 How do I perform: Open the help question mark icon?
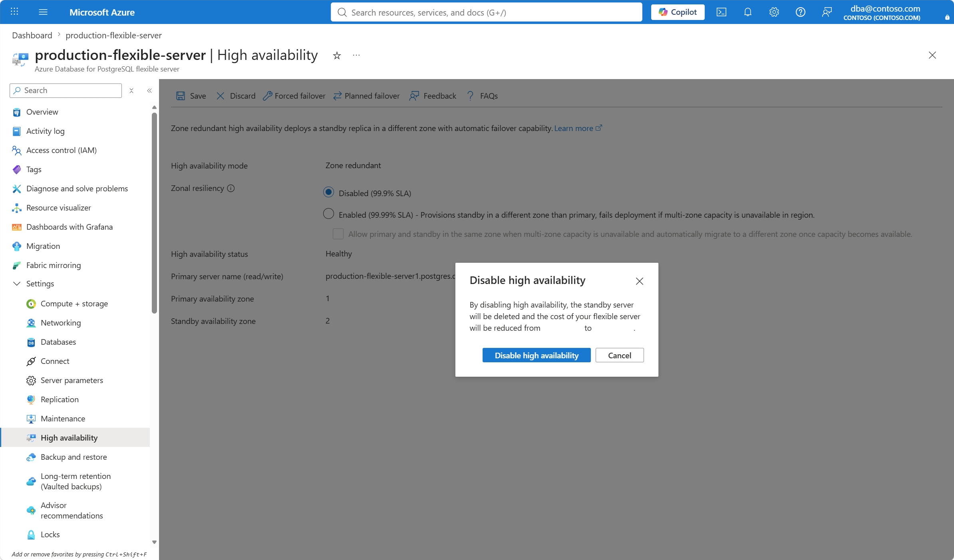pos(801,12)
